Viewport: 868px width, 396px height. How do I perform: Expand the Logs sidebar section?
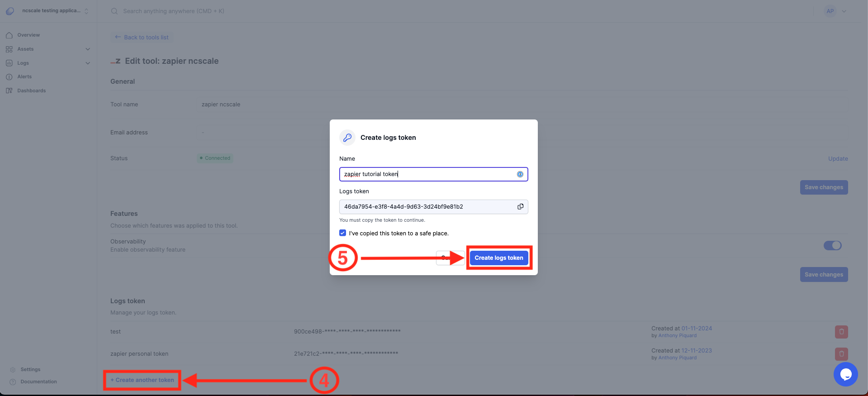[88, 63]
